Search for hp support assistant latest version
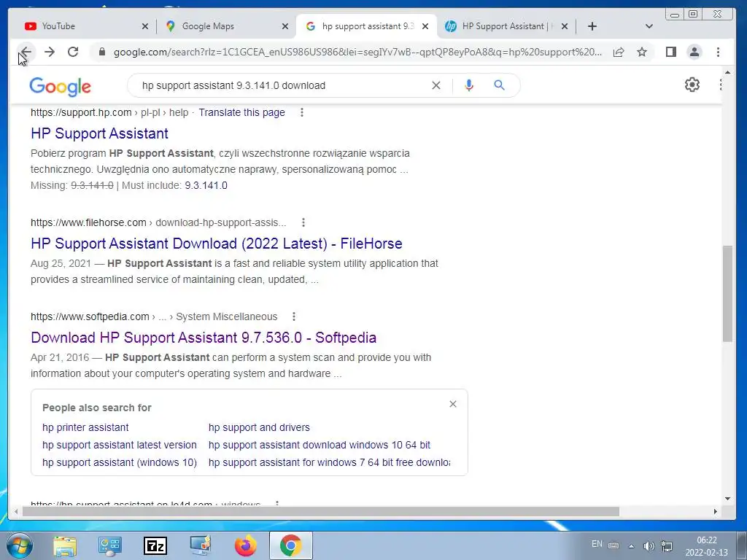747x560 pixels. 119,445
